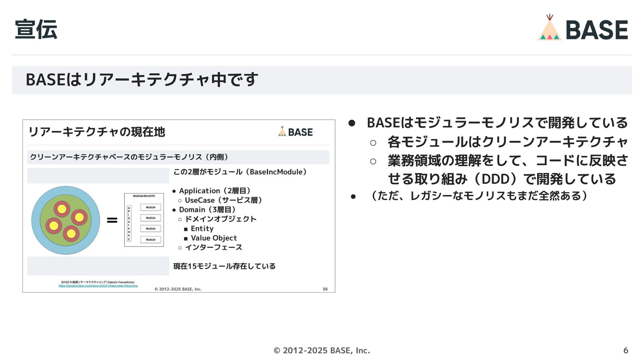The height and width of the screenshot is (362, 644).
Task: Click the small BASE logo inside the embedded slide
Action: (295, 132)
